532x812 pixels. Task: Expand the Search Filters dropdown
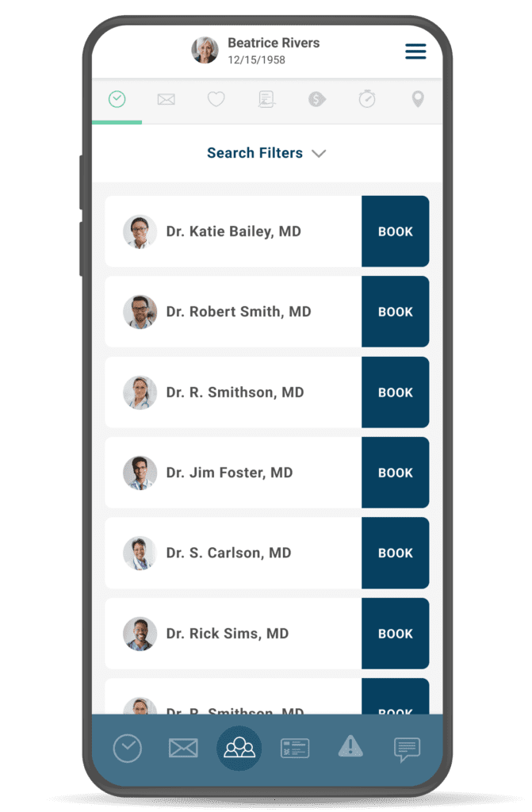(x=266, y=153)
